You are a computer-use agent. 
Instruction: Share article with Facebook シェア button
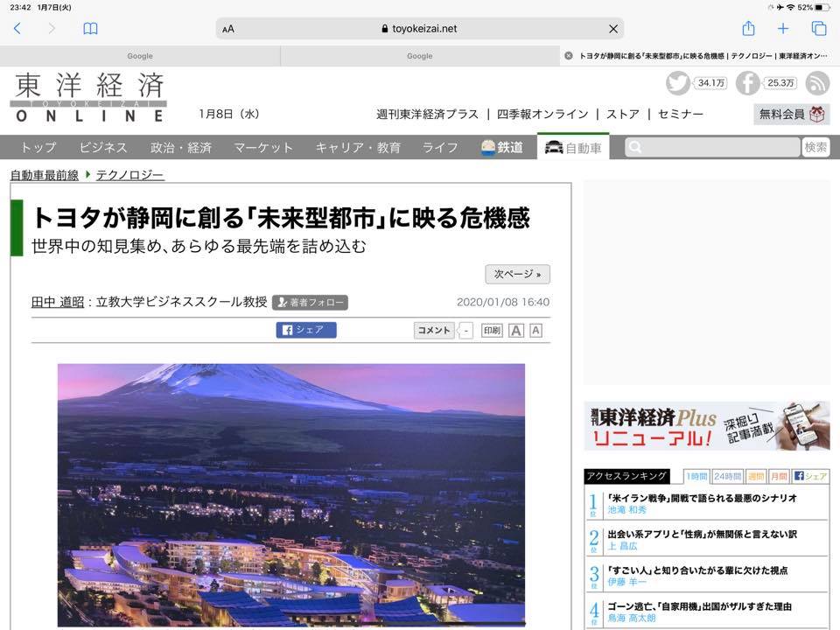(306, 330)
